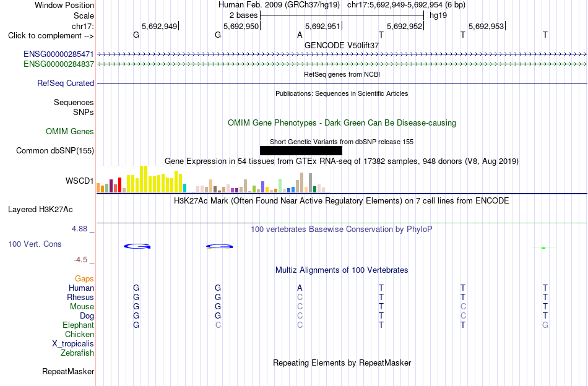Click the Dog species row label
The width and height of the screenshot is (588, 386).
tap(87, 316)
